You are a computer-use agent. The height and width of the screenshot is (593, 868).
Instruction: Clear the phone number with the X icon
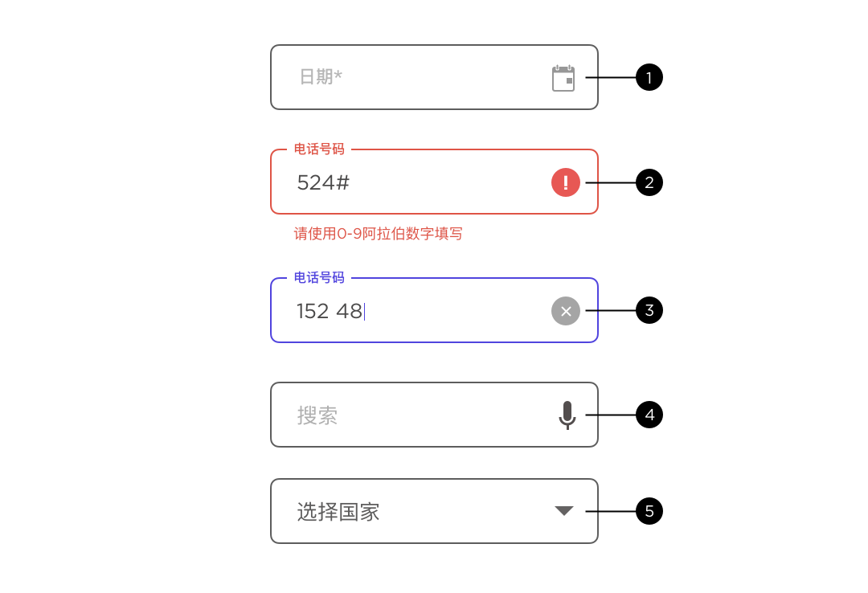click(565, 311)
